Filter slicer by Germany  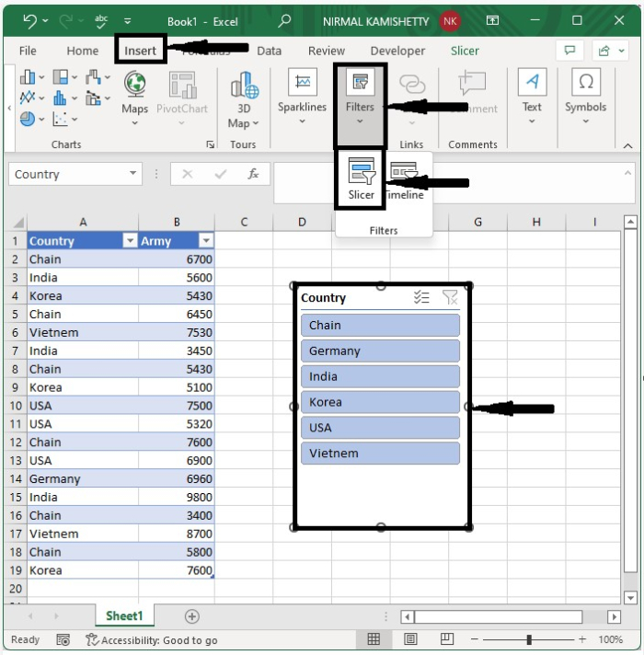point(380,350)
